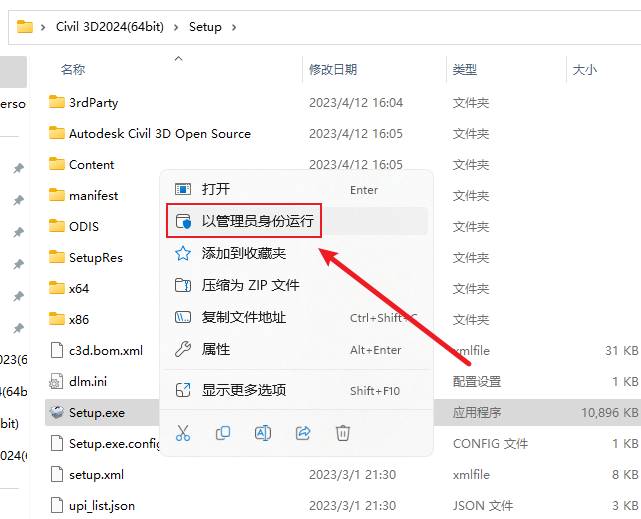Click Setup breadcrumb in address bar

(x=205, y=27)
